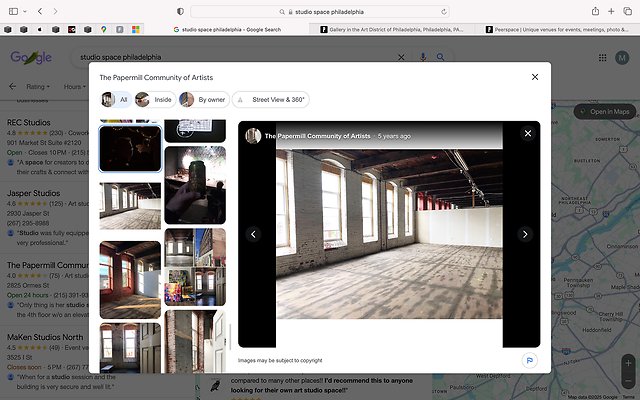Viewport: 640px width, 400px height.
Task: Switch to the Peerspace tab
Action: pos(555,30)
